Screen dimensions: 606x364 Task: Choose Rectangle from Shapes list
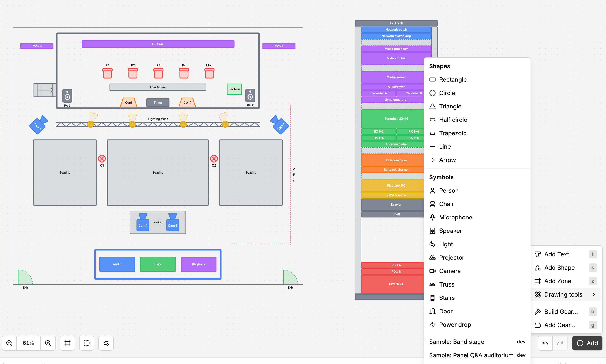point(477,79)
